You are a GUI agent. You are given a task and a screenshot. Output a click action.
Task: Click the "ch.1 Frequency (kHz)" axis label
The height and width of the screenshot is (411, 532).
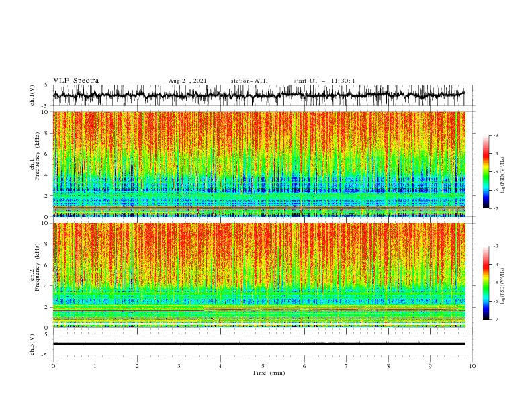(35, 156)
